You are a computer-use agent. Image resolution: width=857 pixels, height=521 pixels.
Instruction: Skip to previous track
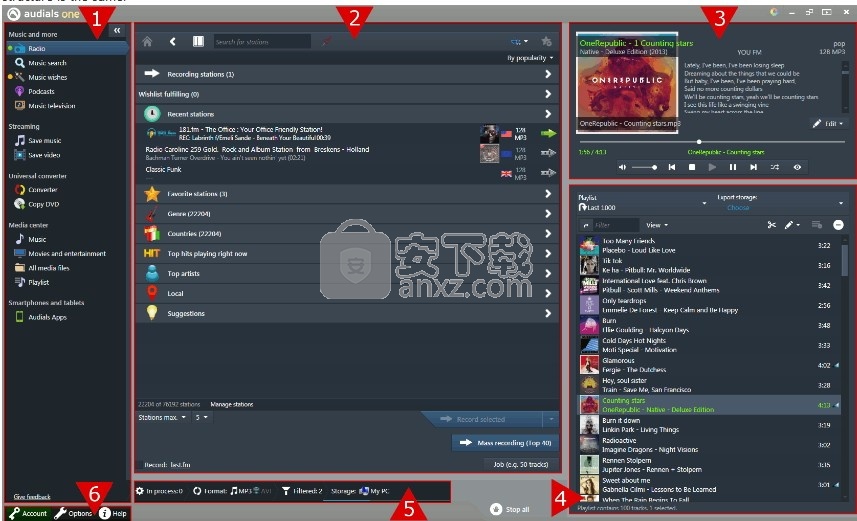point(672,167)
